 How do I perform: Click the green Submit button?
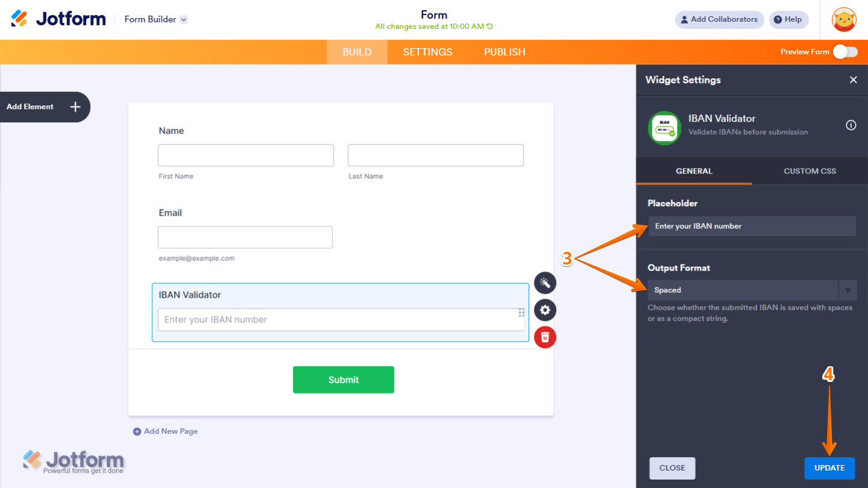[x=344, y=380]
